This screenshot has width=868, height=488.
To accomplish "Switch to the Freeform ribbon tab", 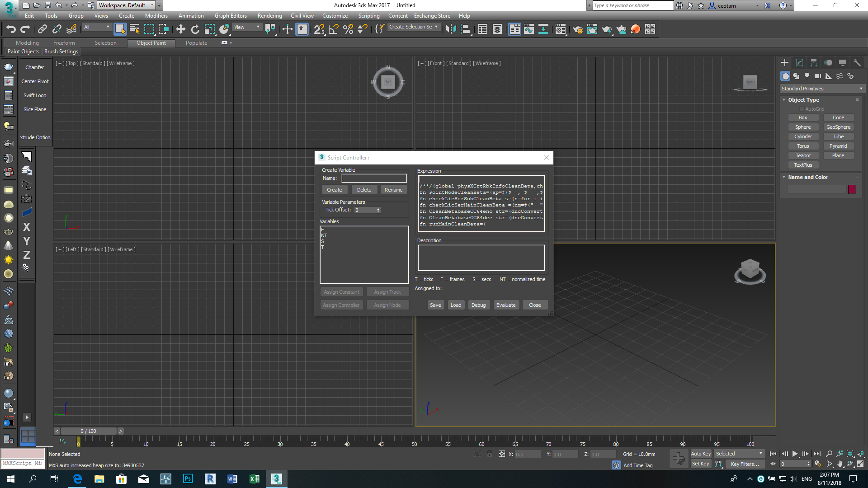I will click(64, 43).
